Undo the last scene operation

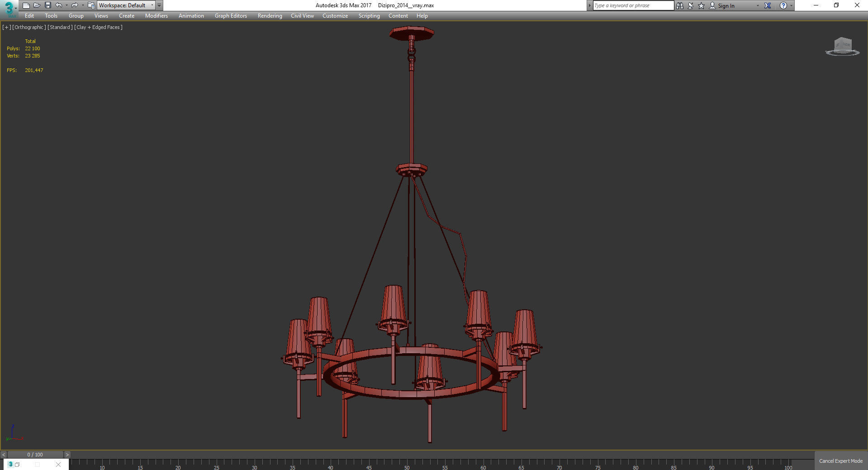coord(58,5)
